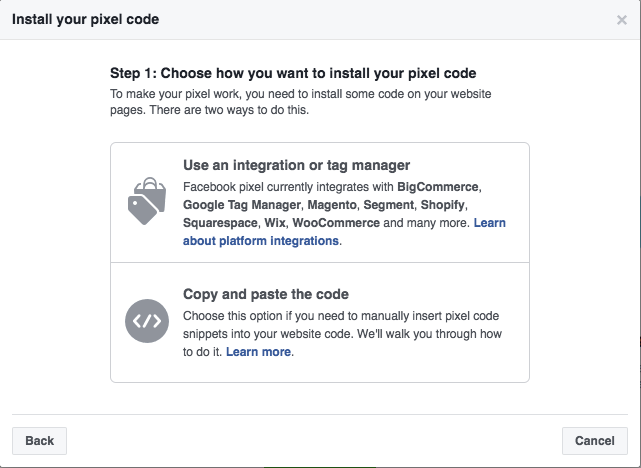The width and height of the screenshot is (641, 468).
Task: Click the bold WooCommerce name
Action: [x=336, y=223]
